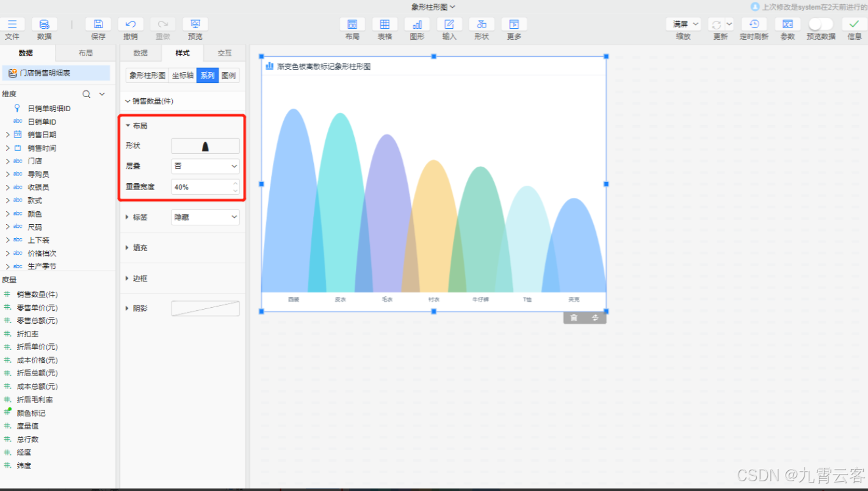
Task: Click the 数据 database toolbar icon
Action: point(45,24)
